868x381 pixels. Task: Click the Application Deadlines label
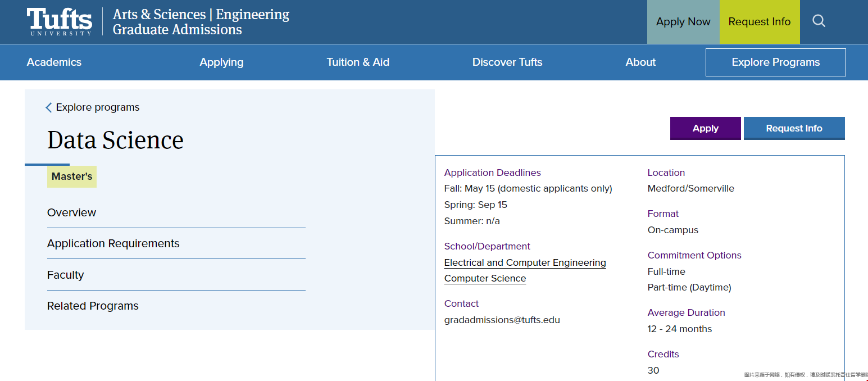tap(492, 173)
